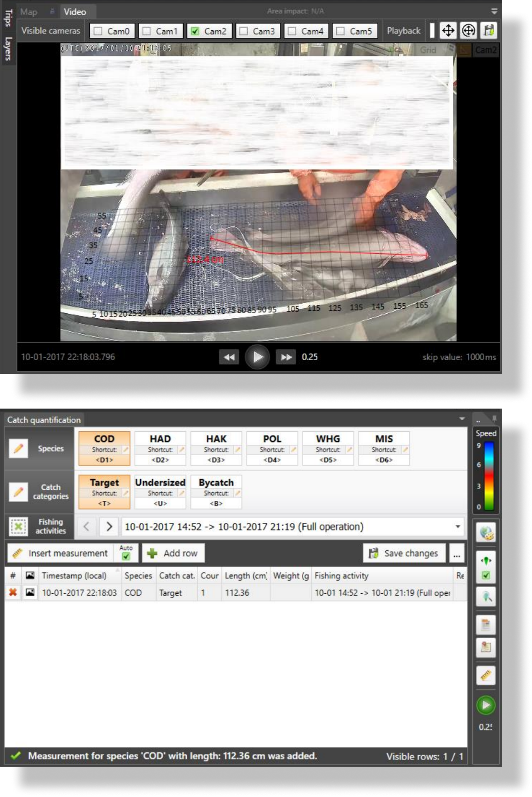Click the pan/move arrows video tool
The image size is (532, 797).
click(448, 31)
